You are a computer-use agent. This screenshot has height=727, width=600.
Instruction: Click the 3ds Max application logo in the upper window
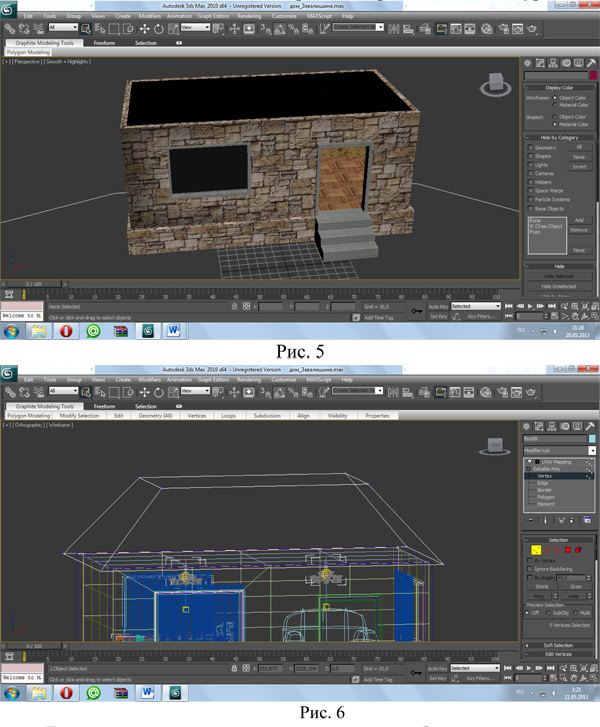pyautogui.click(x=8, y=9)
